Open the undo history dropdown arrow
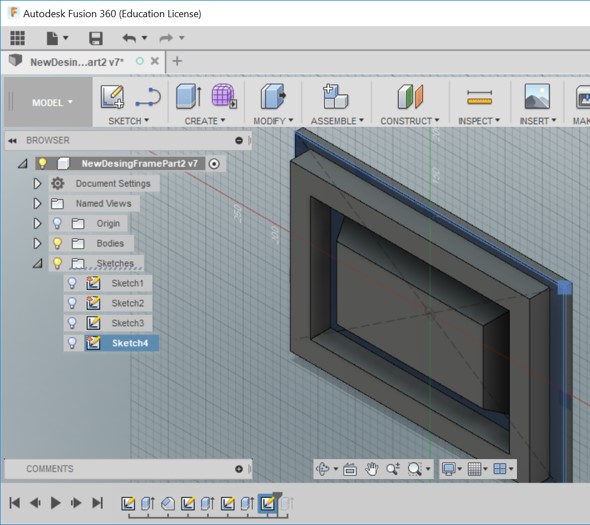 click(144, 38)
